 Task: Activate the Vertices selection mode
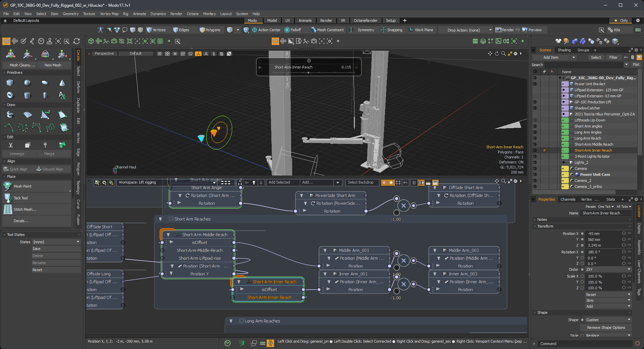156,30
